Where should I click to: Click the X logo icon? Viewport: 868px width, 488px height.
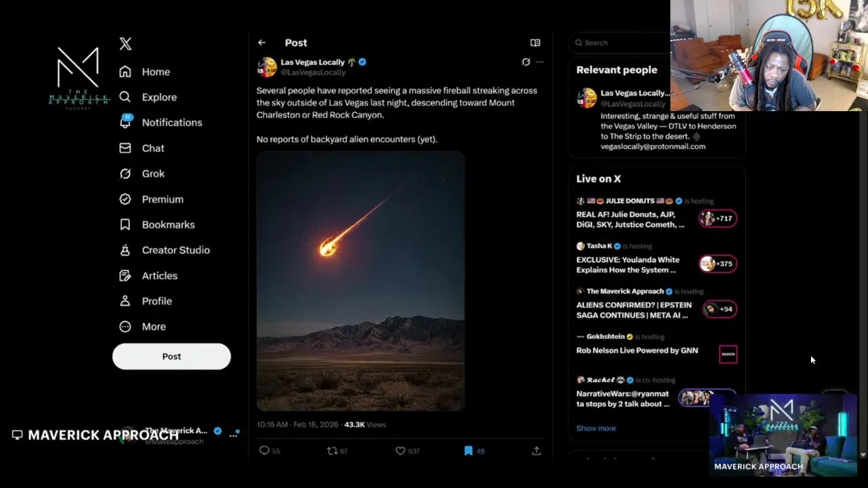coord(125,43)
